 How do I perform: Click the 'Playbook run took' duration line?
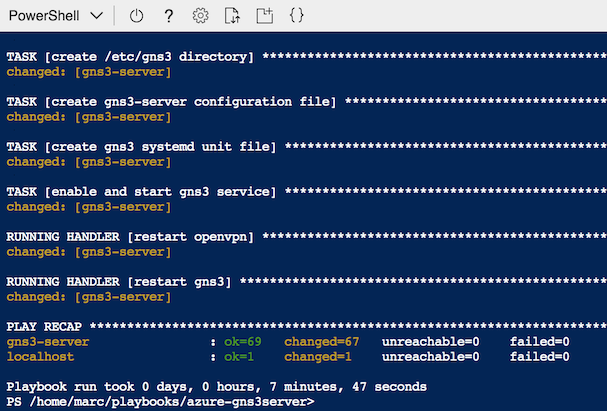pyautogui.click(x=216, y=387)
